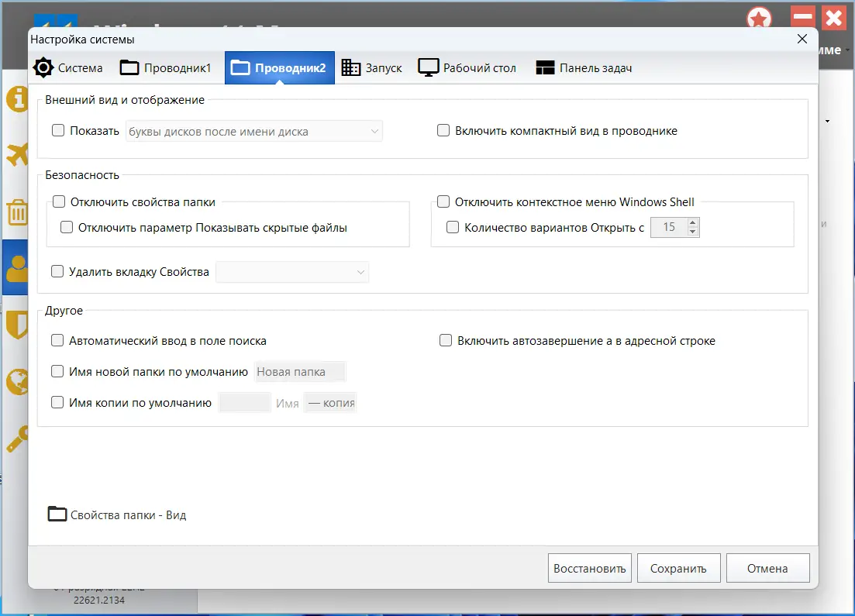Click the globe icon in the background sidebar
Screen dimensions: 855x616
[18, 381]
